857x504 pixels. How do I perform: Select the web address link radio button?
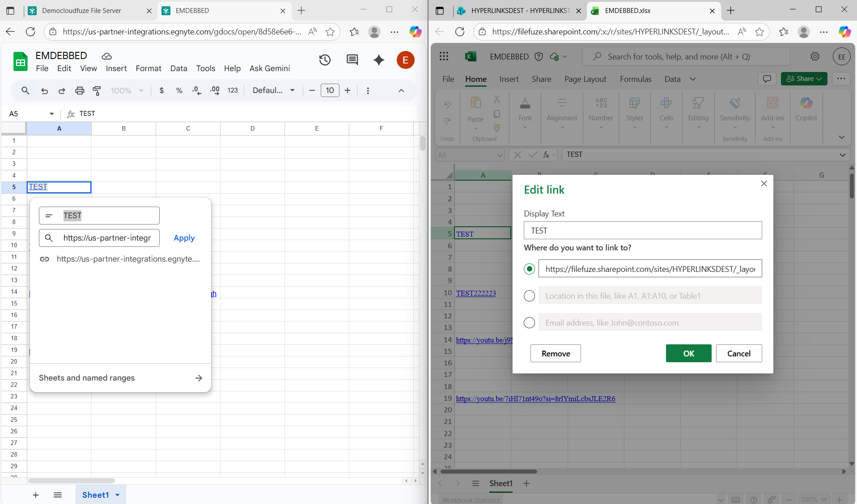[529, 269]
